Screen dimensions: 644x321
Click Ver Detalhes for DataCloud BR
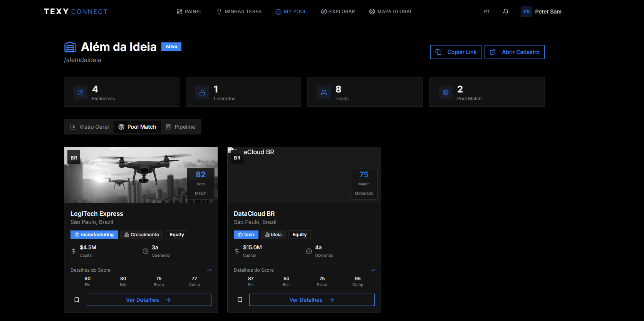tap(312, 300)
